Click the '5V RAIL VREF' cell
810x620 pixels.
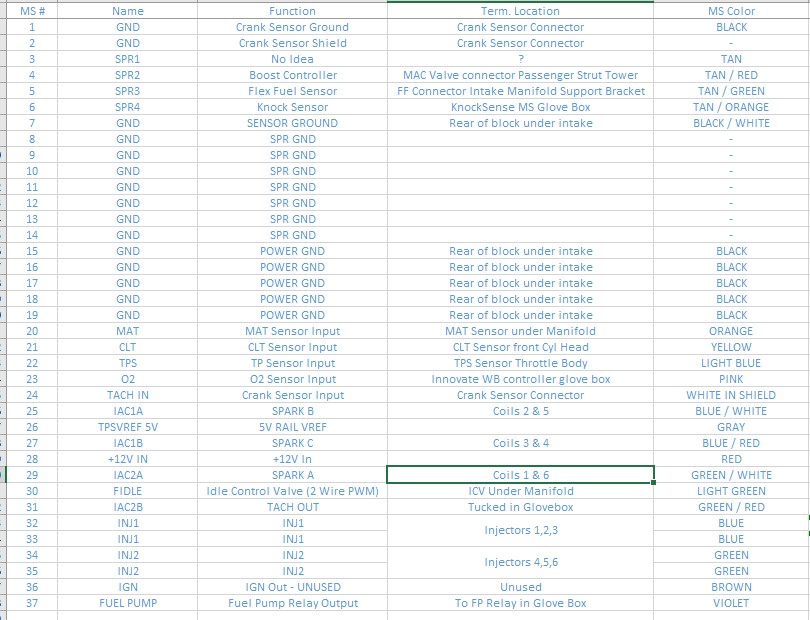tap(292, 427)
